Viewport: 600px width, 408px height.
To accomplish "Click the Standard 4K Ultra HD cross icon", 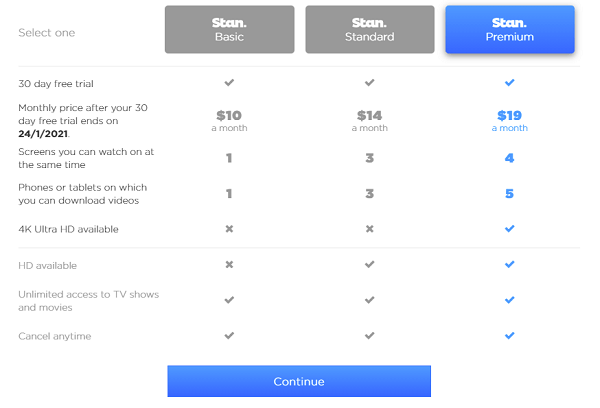I will pyautogui.click(x=369, y=229).
